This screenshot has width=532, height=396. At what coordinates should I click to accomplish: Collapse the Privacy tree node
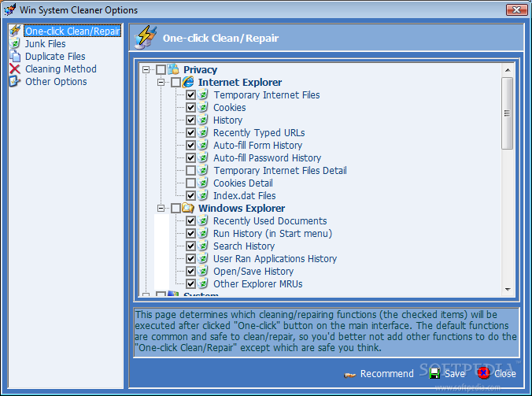tap(146, 69)
